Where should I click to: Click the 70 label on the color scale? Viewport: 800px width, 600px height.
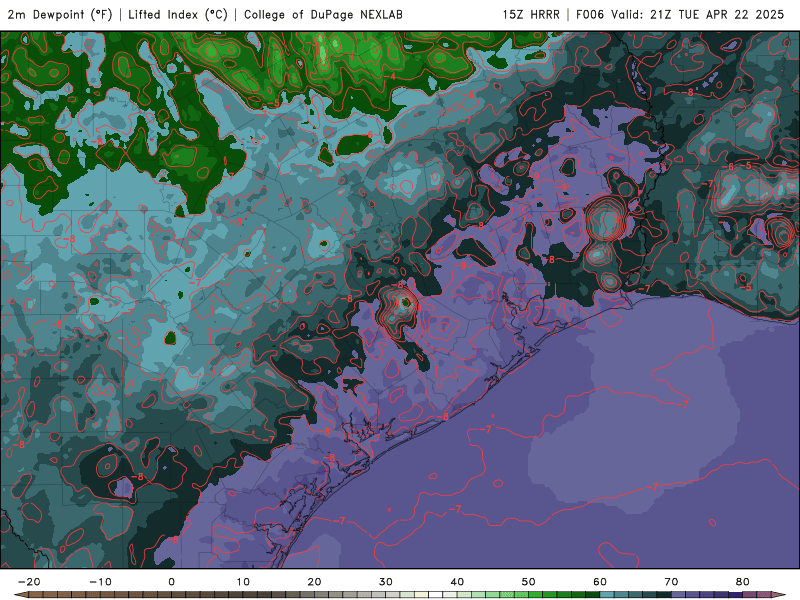[x=671, y=582]
